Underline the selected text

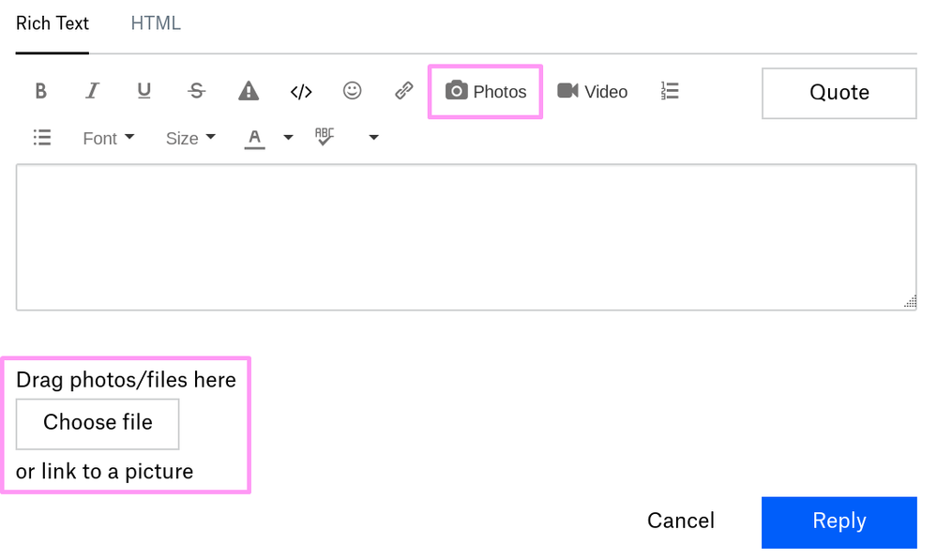(144, 91)
